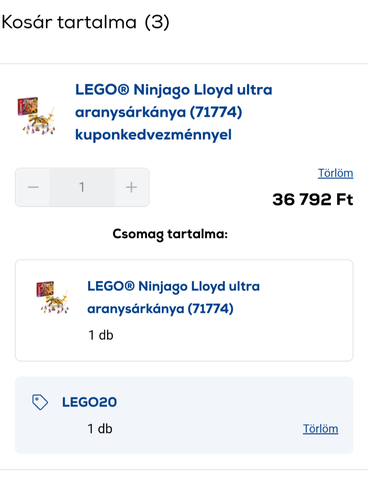Open the top LEGO Ninjago product thumbnail
The image size is (368, 480).
click(x=36, y=116)
